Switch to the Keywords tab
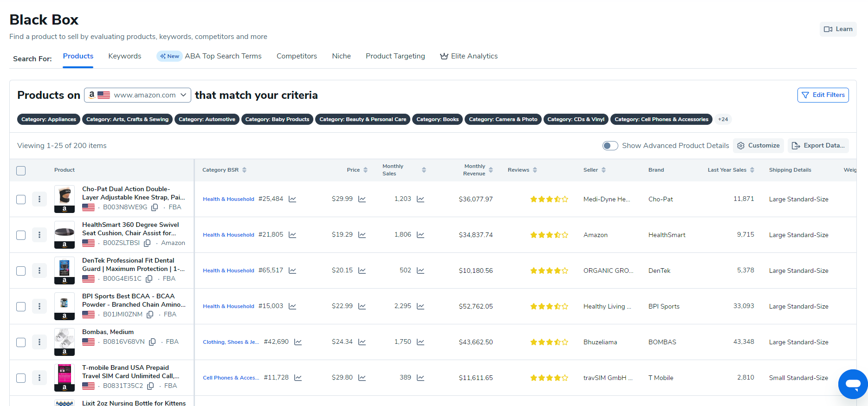 [125, 56]
